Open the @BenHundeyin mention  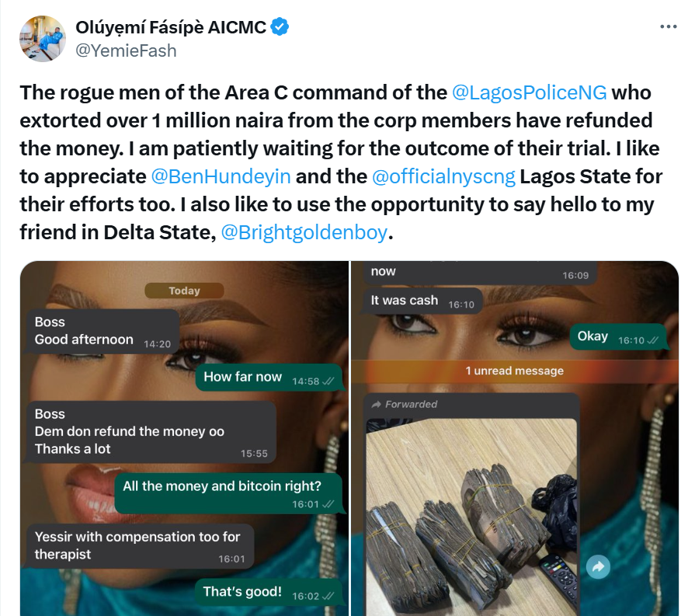point(219,176)
